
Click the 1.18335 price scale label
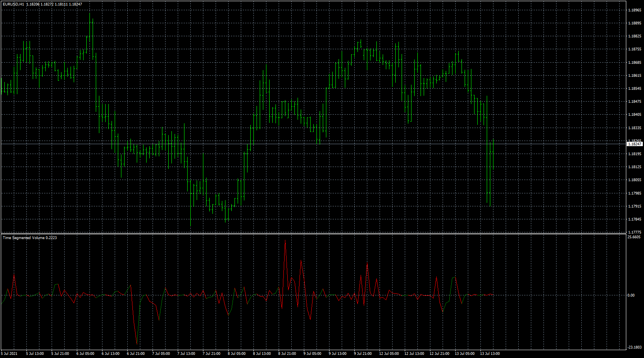pos(635,128)
